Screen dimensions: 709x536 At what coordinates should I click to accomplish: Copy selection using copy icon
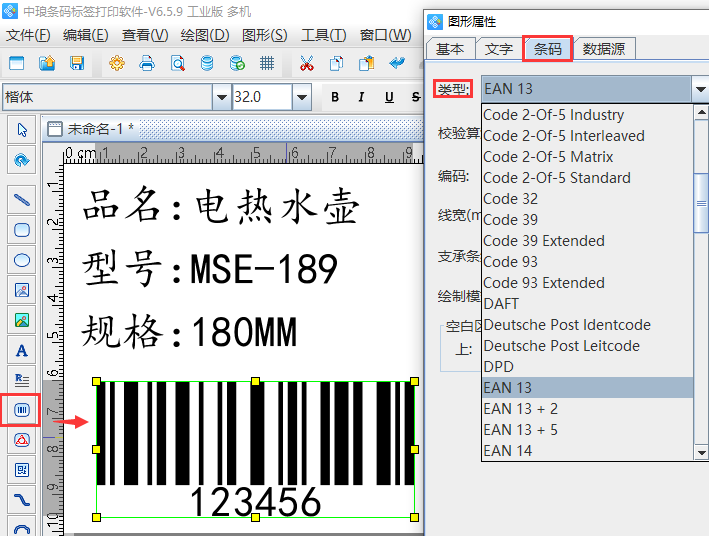[336, 63]
